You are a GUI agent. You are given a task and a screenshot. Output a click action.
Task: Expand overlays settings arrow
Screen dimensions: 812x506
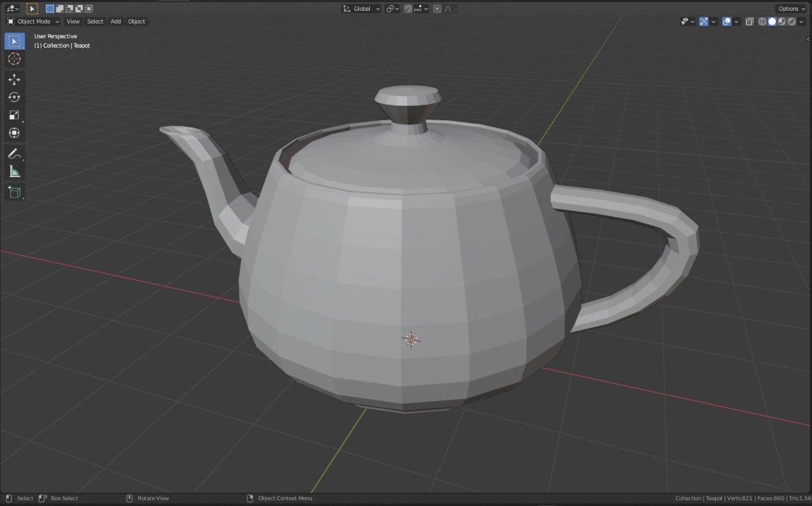(737, 22)
